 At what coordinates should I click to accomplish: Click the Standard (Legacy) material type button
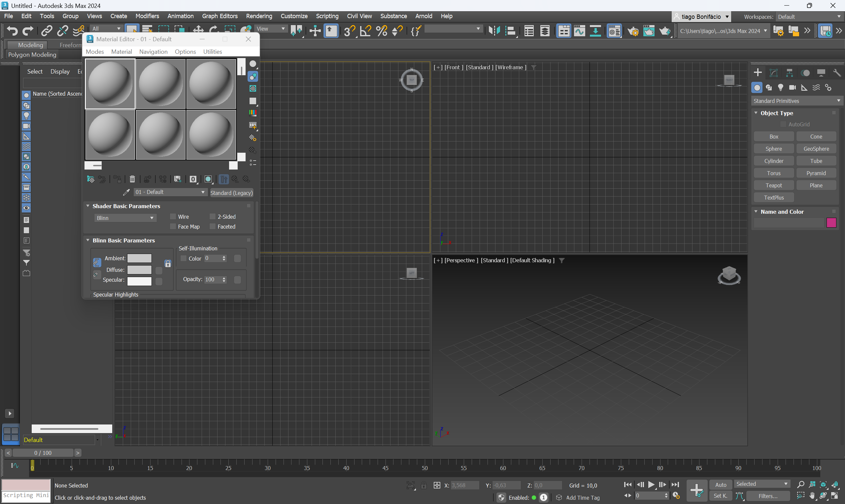231,193
